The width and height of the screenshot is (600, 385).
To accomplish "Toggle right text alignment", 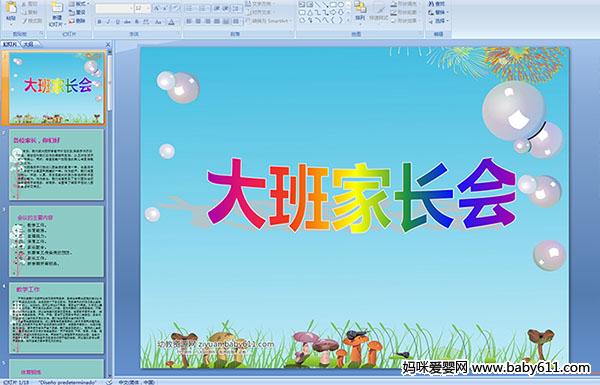I will (208, 22).
